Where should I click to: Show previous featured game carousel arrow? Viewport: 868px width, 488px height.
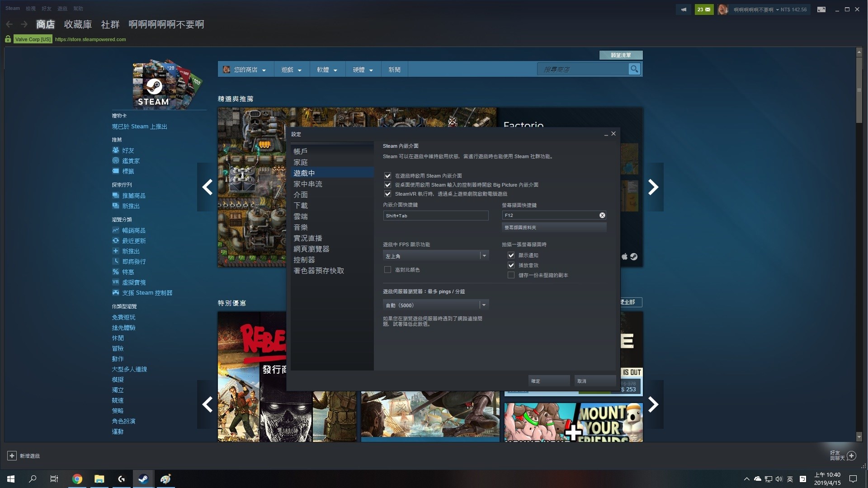[x=207, y=187]
